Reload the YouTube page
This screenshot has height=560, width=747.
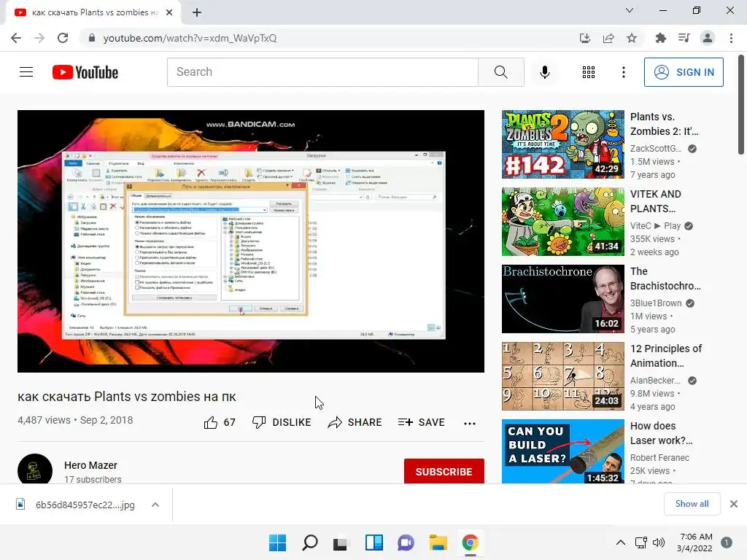63,38
